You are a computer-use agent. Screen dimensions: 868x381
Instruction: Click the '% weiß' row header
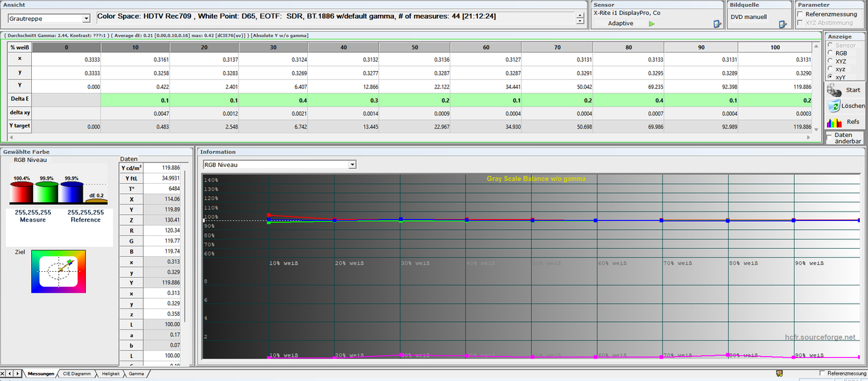click(x=20, y=47)
